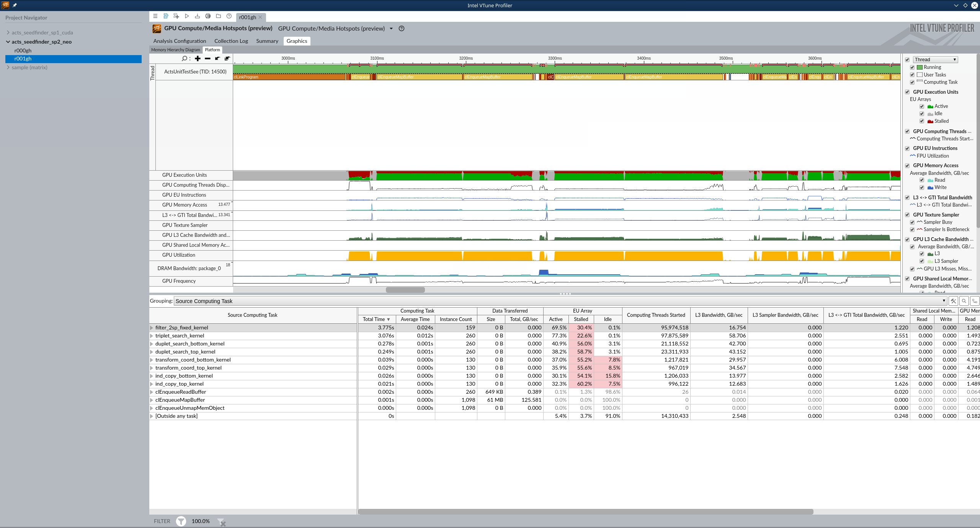Click the timeline zoom magnifier icon
Viewport: 980px width, 528px height.
(185, 59)
